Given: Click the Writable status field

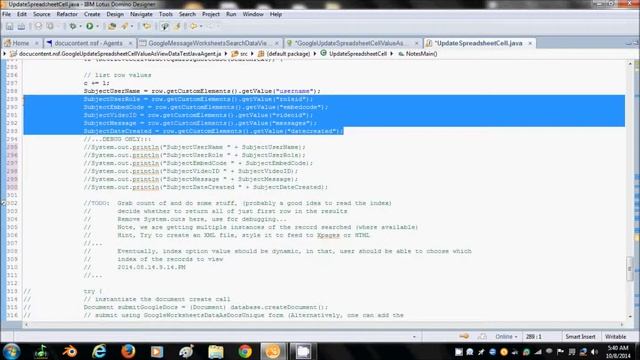Looking at the screenshot, I should coord(616,337).
